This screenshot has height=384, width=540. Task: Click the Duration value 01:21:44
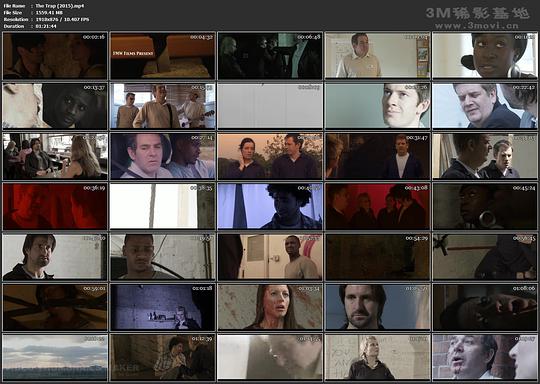[x=46, y=26]
